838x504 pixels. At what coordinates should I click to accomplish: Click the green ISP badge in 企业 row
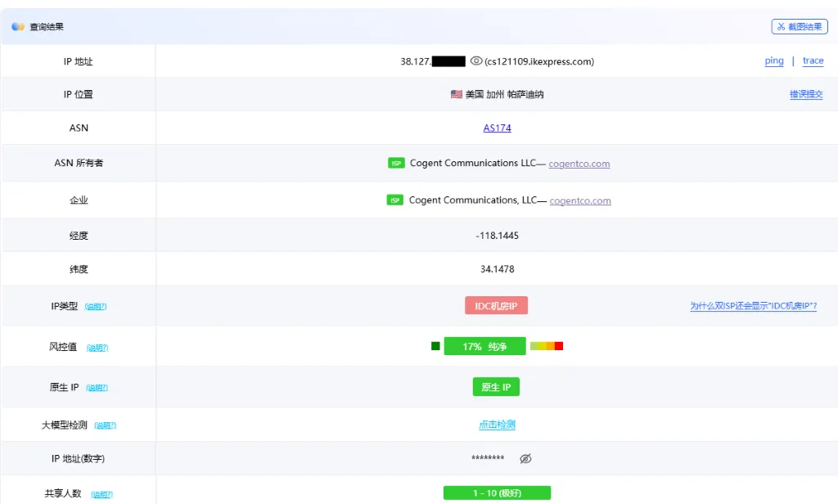coord(394,200)
